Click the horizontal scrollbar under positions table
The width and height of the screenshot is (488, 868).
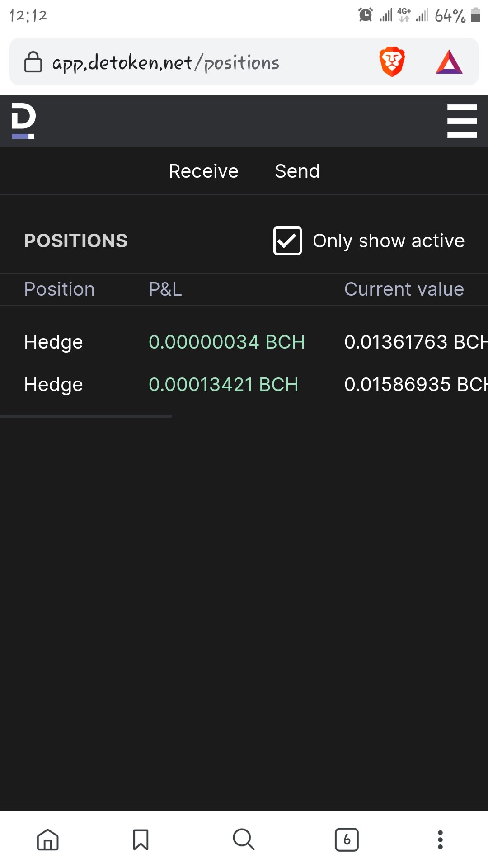pyautogui.click(x=86, y=416)
